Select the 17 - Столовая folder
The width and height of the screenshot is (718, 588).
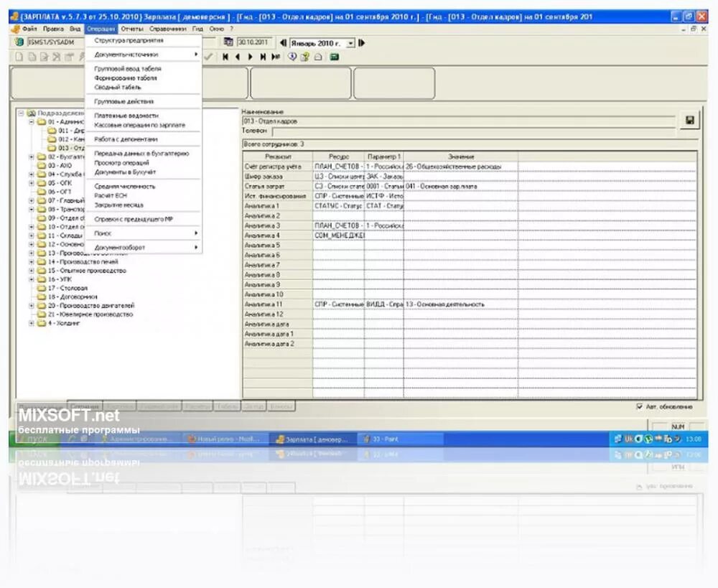(62, 288)
